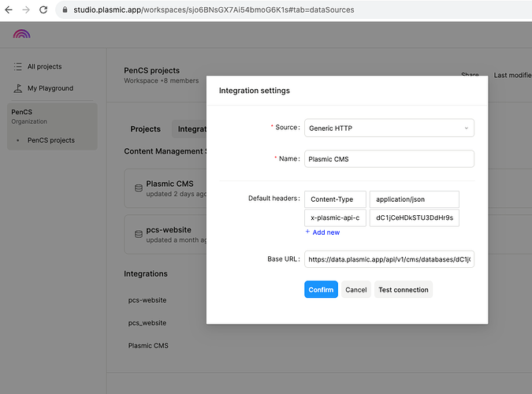Click the Test connection button
This screenshot has width=532, height=394.
(x=404, y=290)
